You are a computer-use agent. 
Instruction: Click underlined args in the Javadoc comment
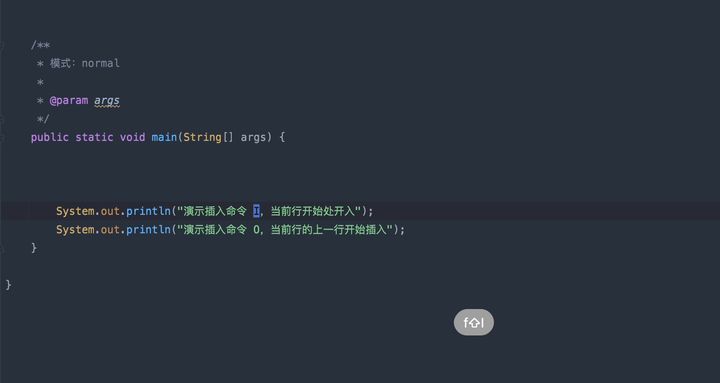[107, 101]
